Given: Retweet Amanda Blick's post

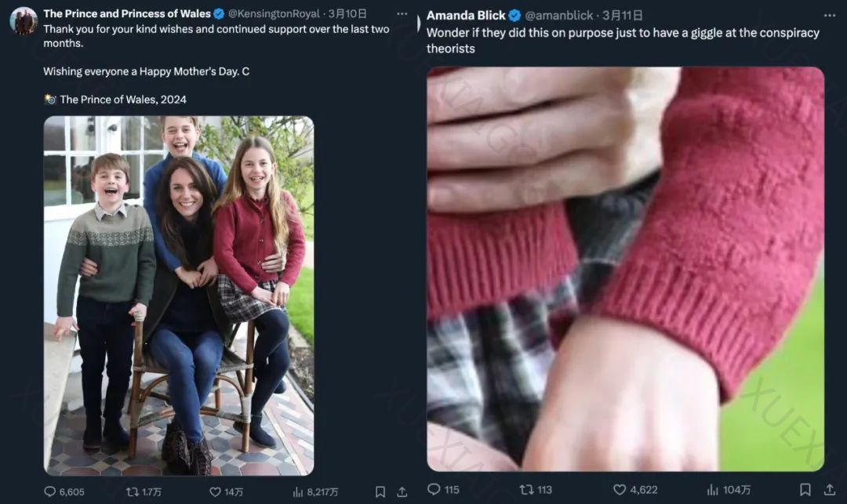Looking at the screenshot, I should pyautogui.click(x=526, y=489).
